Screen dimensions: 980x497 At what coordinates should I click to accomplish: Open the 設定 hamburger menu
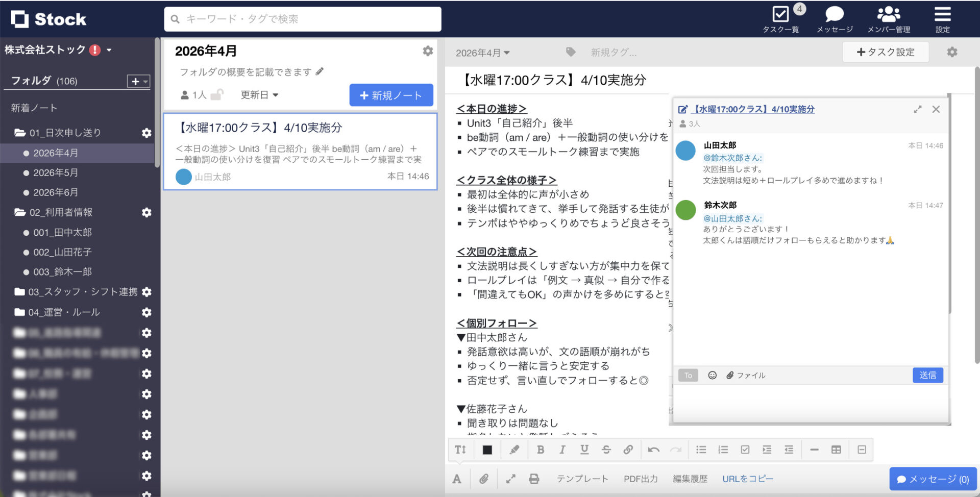click(942, 14)
